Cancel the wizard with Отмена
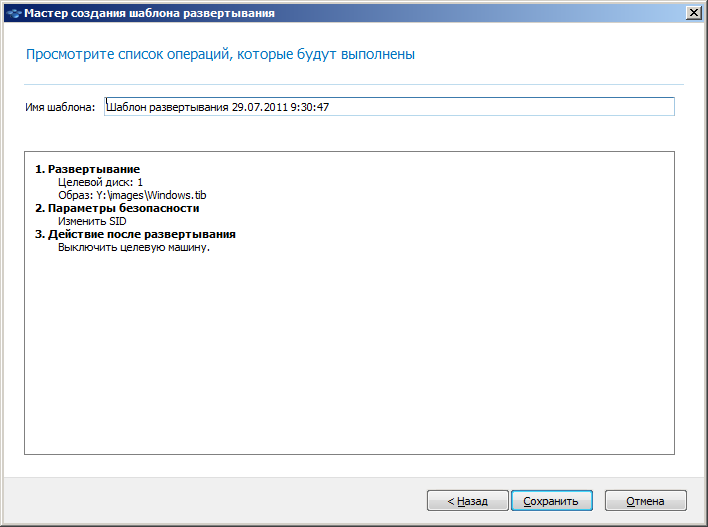This screenshot has height=527, width=708. [645, 501]
